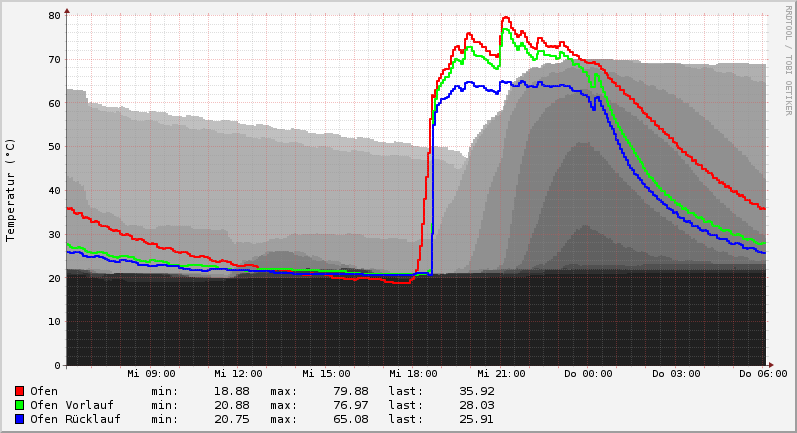Click the Mi 15:00 time axis label
Viewport: 797px width, 433px height.
click(x=327, y=374)
